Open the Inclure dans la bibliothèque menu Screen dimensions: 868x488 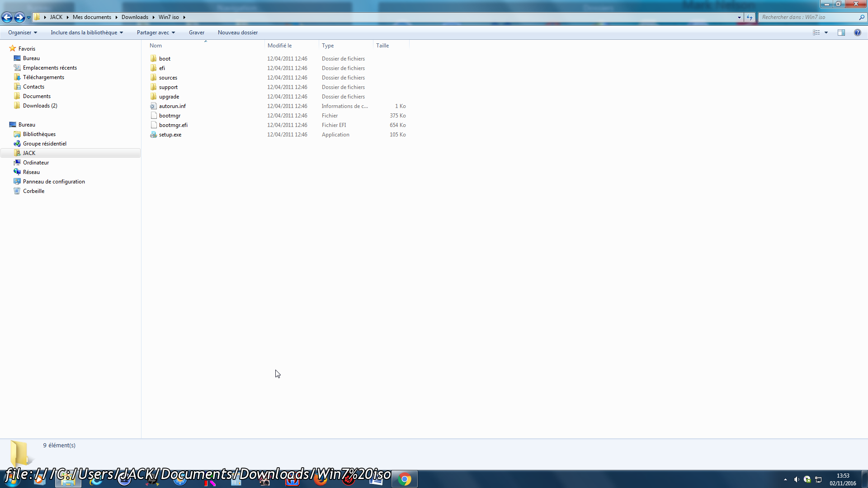[x=86, y=32]
